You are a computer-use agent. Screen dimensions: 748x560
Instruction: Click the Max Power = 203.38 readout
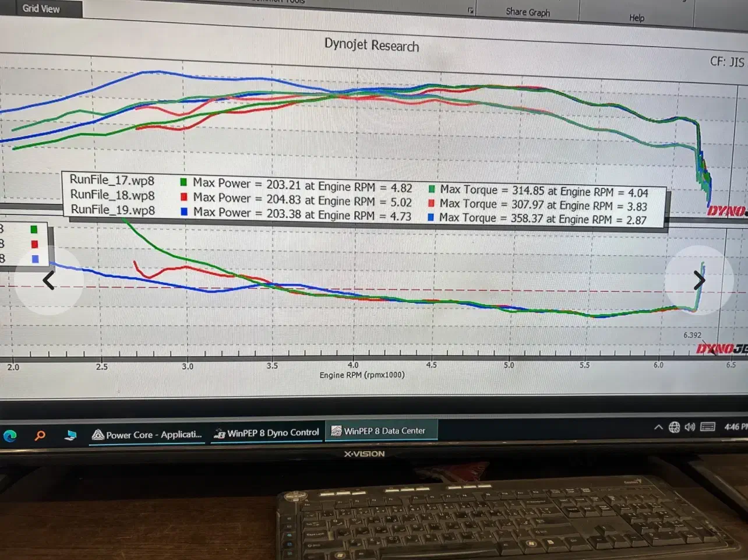pyautogui.click(x=302, y=214)
